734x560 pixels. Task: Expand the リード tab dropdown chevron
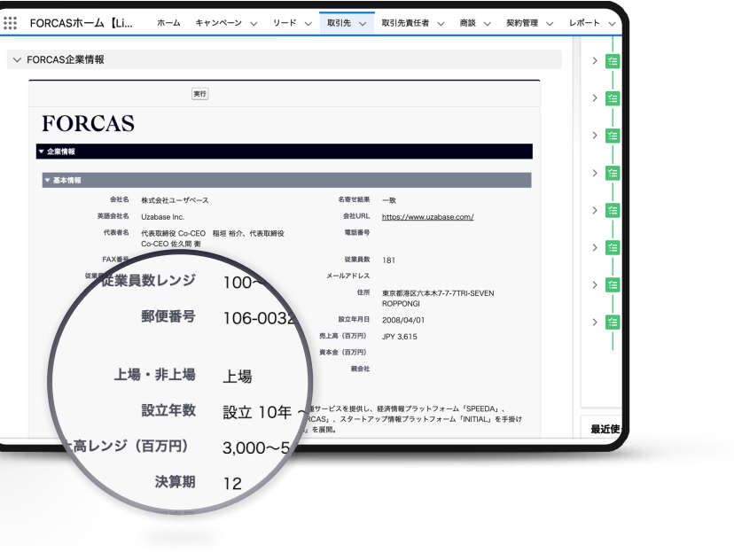(308, 23)
